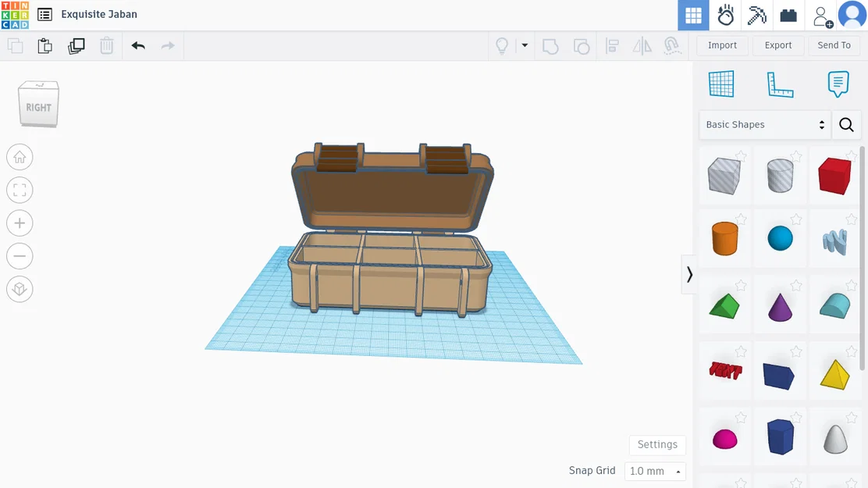Redo the last action
Viewport: 868px width, 488px height.
click(x=168, y=45)
